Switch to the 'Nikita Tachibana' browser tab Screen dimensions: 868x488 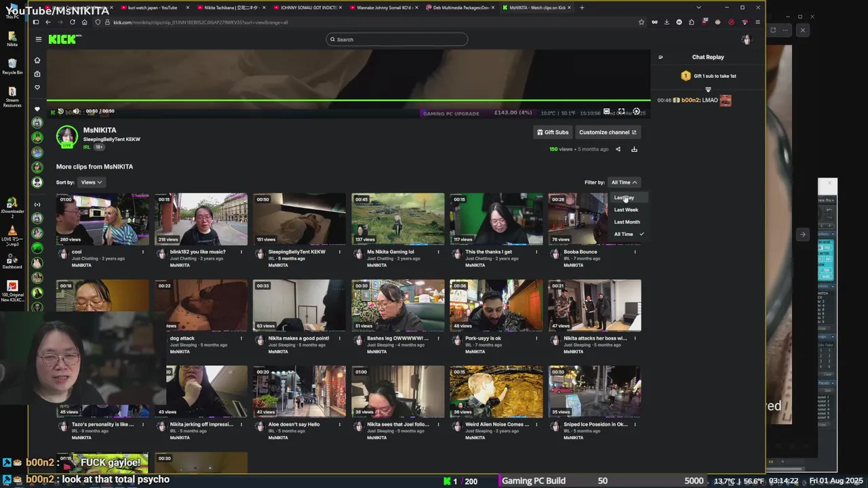coord(231,7)
